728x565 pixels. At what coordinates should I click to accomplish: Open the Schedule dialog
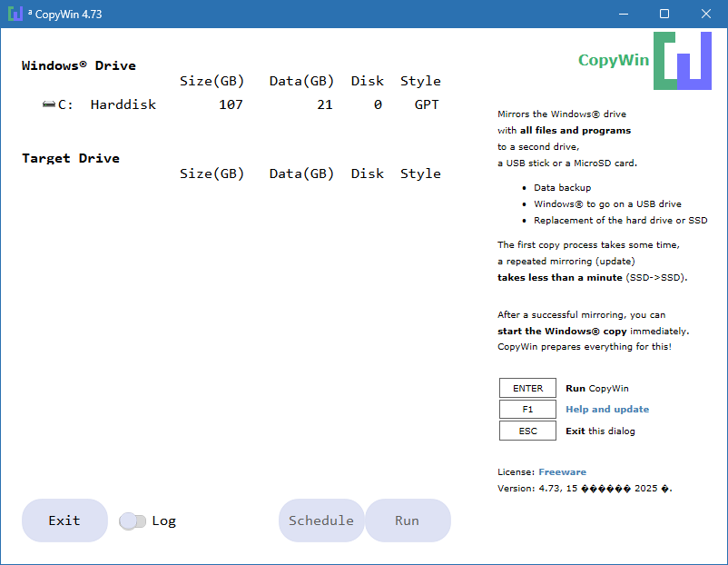[321, 520]
